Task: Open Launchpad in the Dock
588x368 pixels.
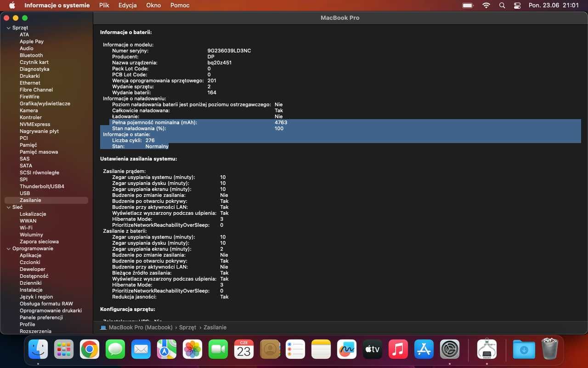Action: pyautogui.click(x=64, y=350)
